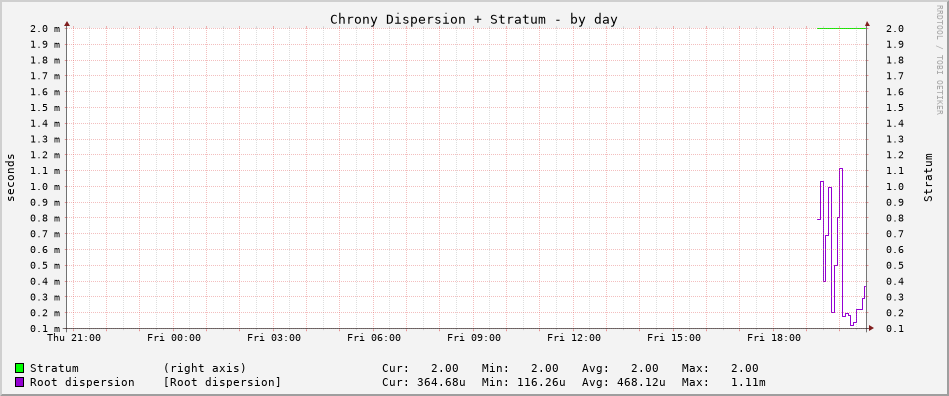Click the "Fri 00:00" x-axis label

coord(174,338)
